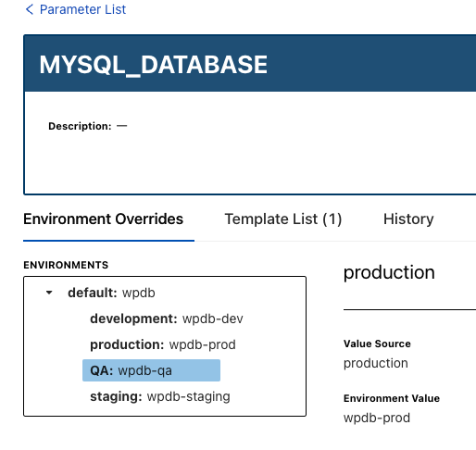Click the back chevron icon beside Parameter List

[x=30, y=9]
